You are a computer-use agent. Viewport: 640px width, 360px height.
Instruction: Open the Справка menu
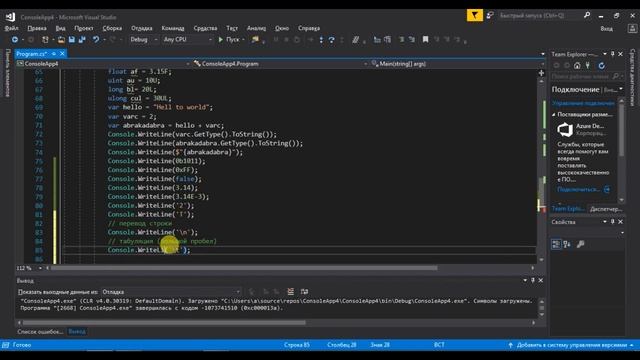[309, 28]
